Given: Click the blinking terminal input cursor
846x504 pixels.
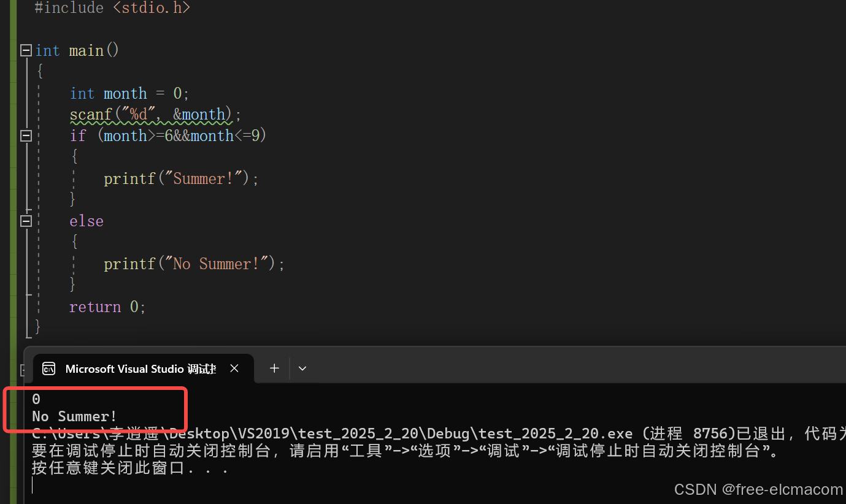Looking at the screenshot, I should pyautogui.click(x=33, y=484).
